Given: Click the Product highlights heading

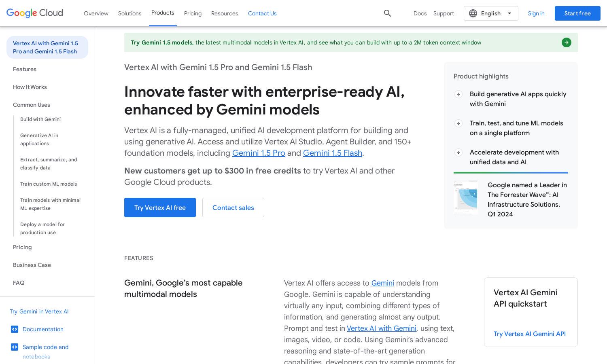Looking at the screenshot, I should (481, 76).
